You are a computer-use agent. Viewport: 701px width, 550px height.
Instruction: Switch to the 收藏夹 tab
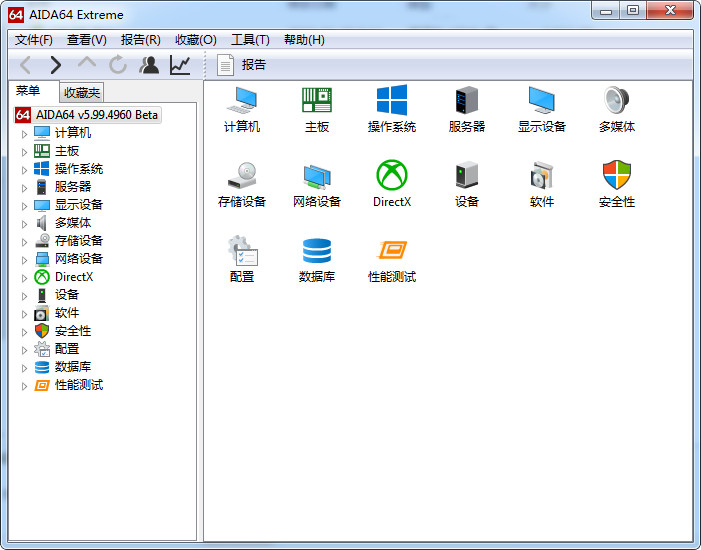pyautogui.click(x=82, y=93)
